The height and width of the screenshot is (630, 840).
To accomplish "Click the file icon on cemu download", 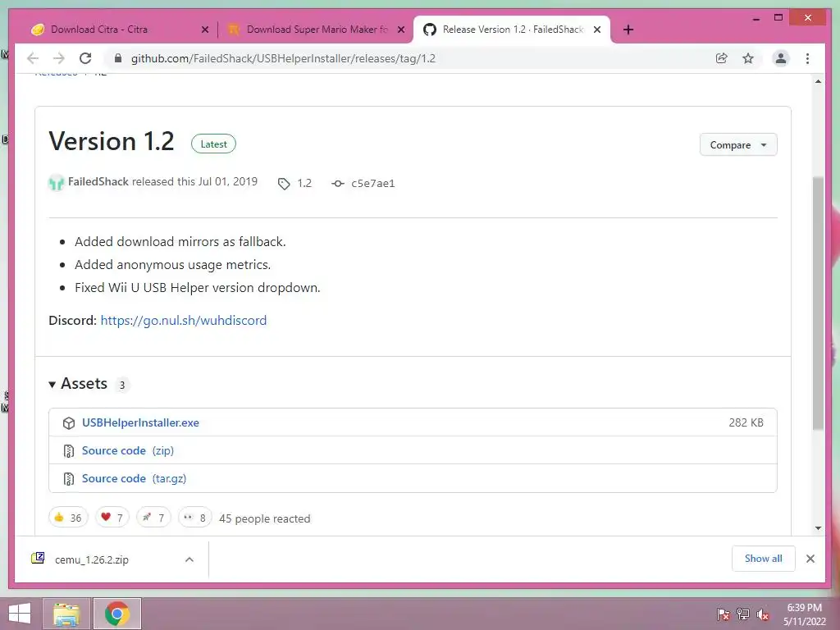I will pyautogui.click(x=38, y=558).
